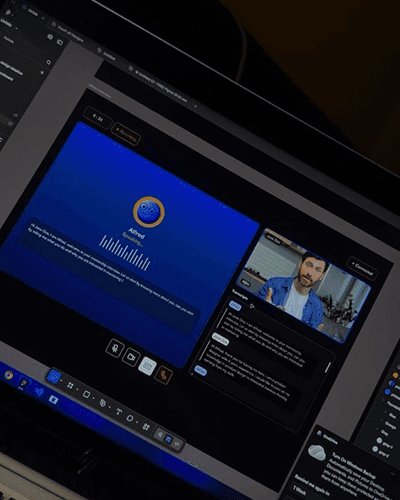400x500 pixels.
Task: Toggle the Design mode button in toolbar
Action: click(x=169, y=439)
